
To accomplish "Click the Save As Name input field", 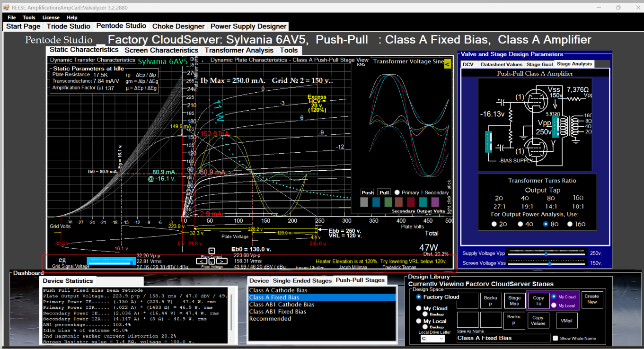I will (503, 338).
